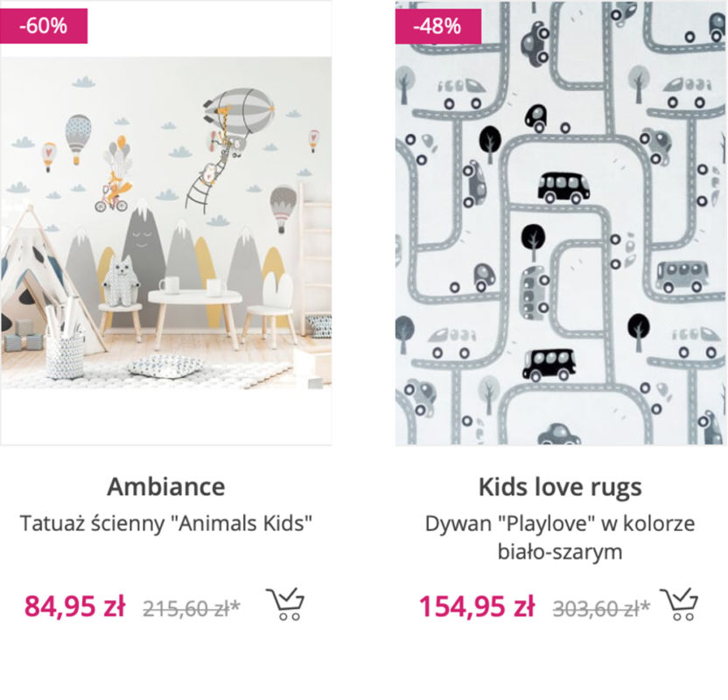Click the fox riding a bicycle with balloons

click(111, 188)
